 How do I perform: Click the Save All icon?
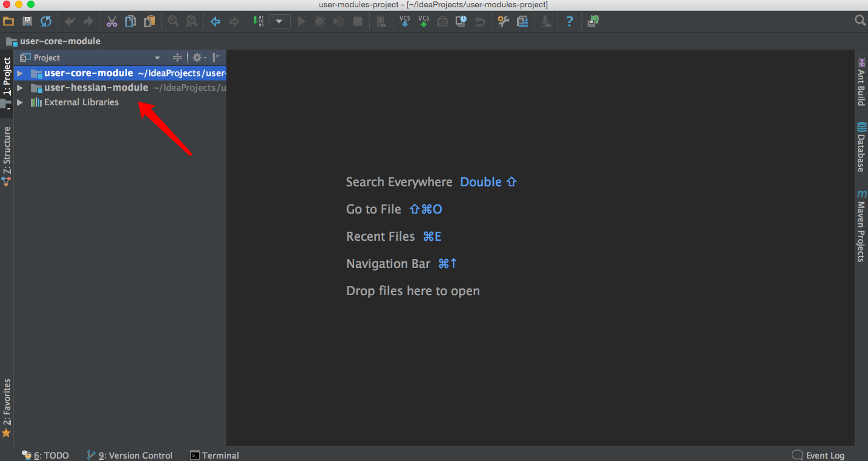point(27,21)
